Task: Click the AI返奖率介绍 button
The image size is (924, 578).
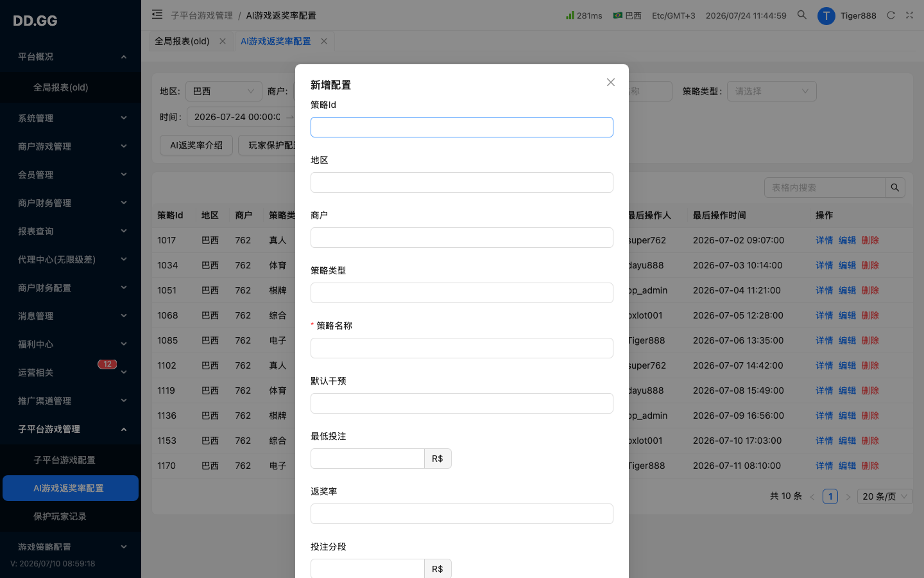Action: coord(196,145)
